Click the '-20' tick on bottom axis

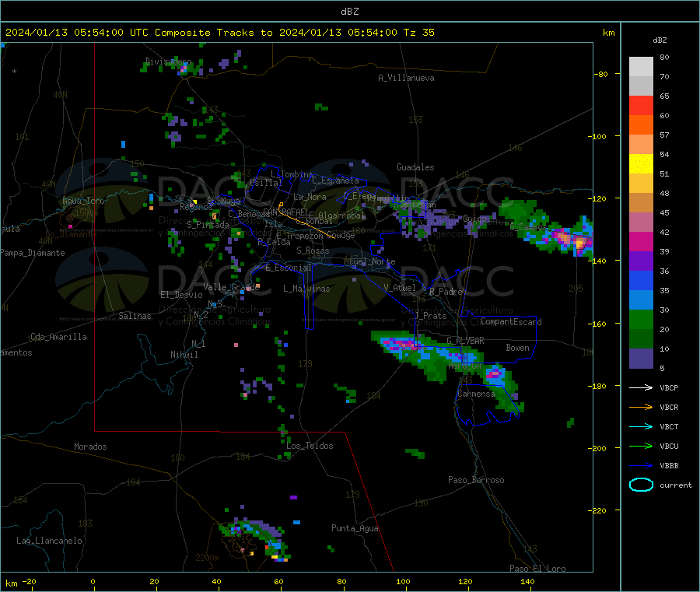pos(29,581)
